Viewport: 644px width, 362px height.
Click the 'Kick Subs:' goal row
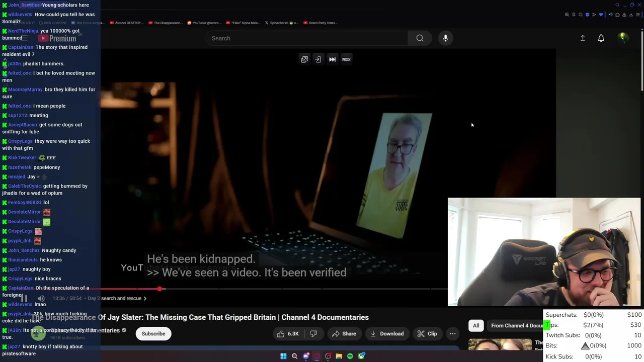[x=593, y=356]
